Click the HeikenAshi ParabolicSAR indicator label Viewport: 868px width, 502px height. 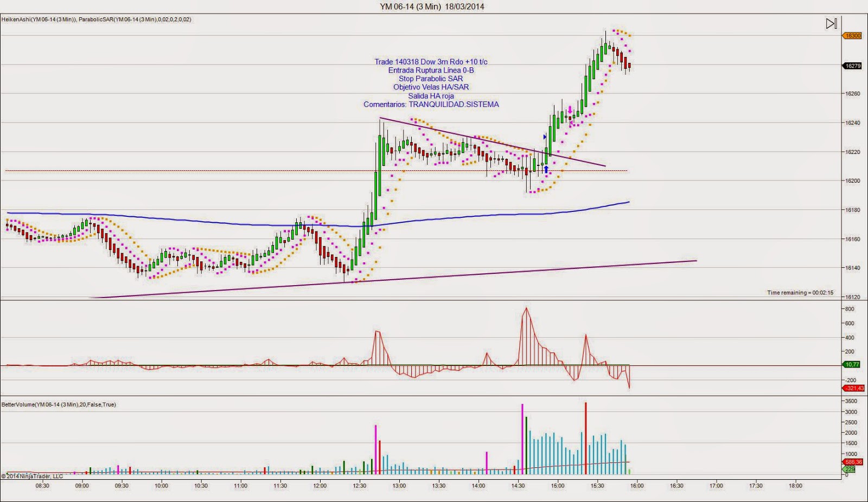point(96,20)
